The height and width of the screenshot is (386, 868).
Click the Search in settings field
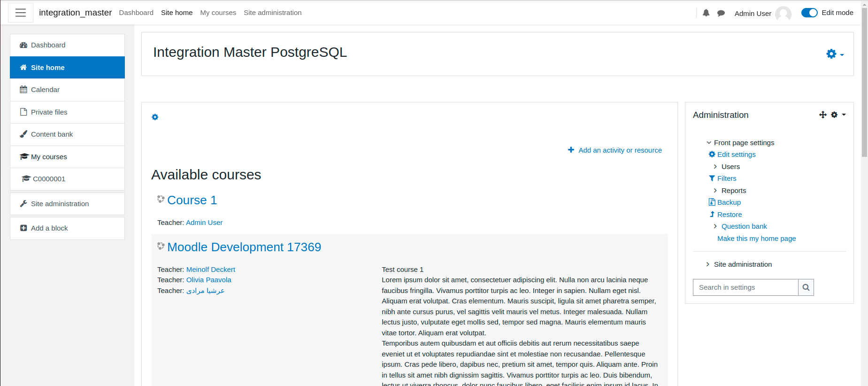[745, 287]
